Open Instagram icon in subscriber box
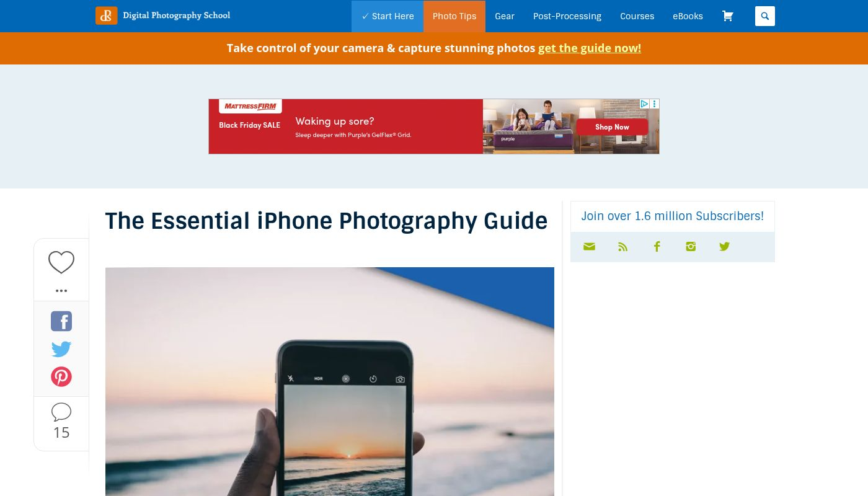 691,247
